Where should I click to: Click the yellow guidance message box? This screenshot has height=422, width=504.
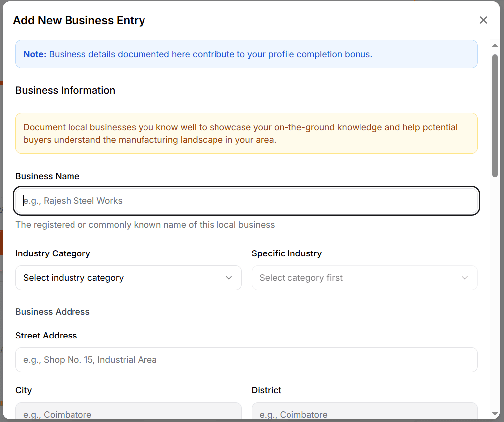click(x=246, y=133)
